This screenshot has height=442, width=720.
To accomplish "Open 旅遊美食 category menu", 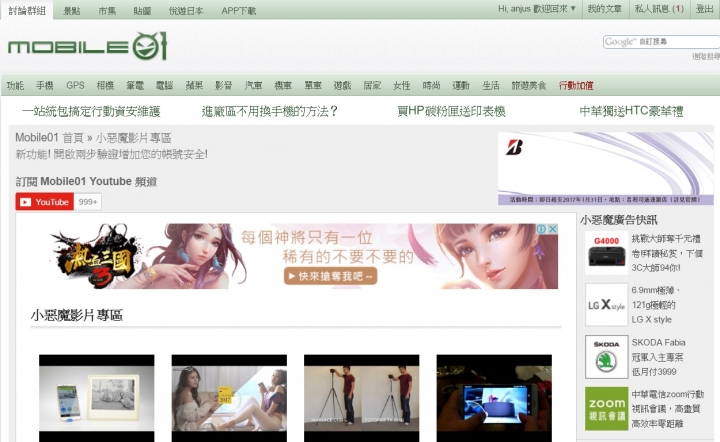I will point(529,85).
